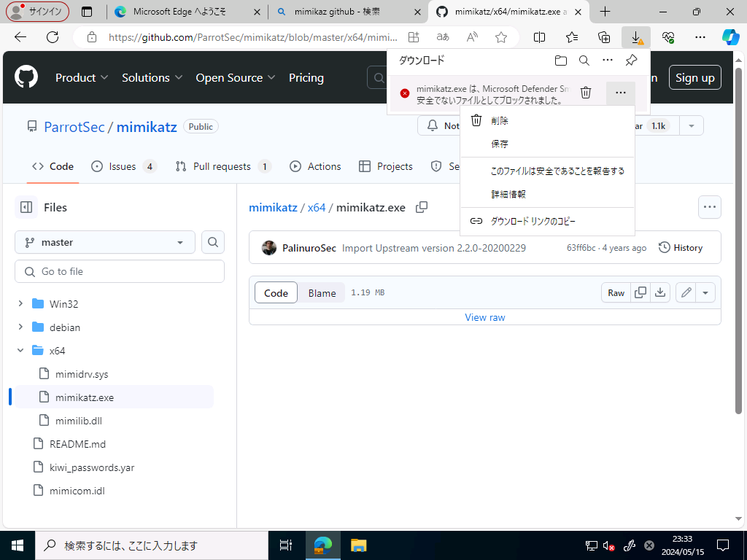Choose 削除 in the context menu

click(547, 121)
